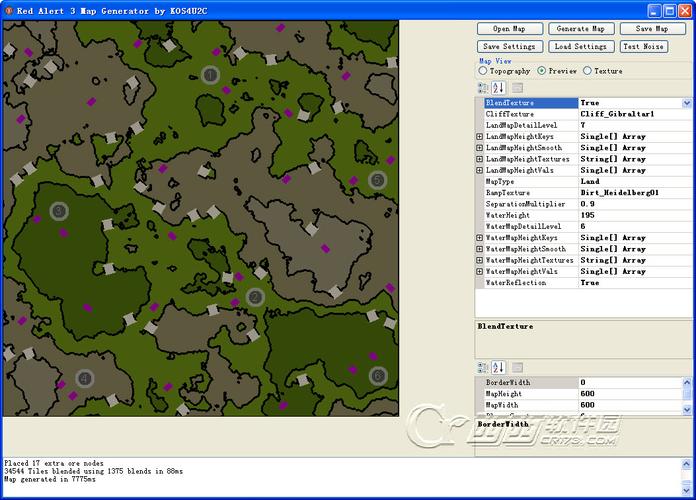Select LandMapDetailLevel property

(588, 125)
